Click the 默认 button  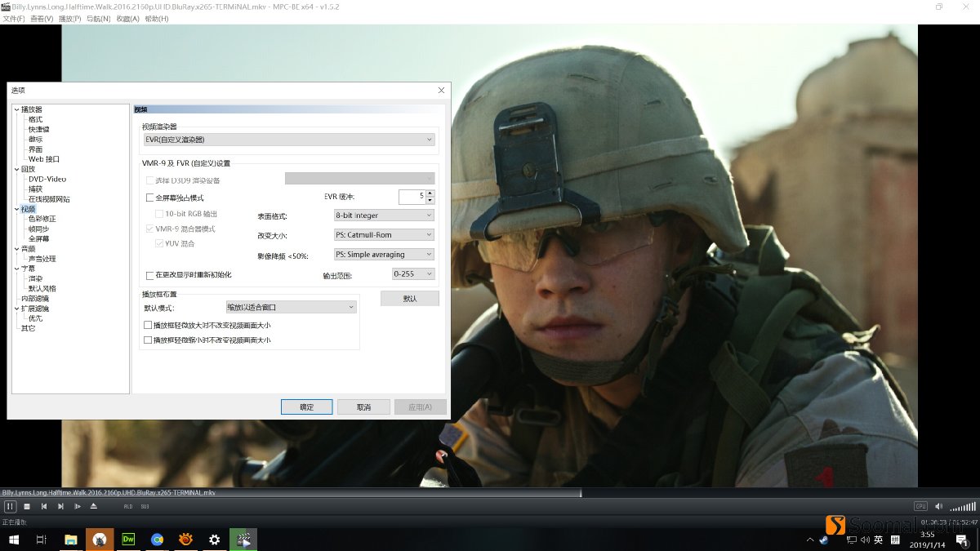(x=410, y=298)
